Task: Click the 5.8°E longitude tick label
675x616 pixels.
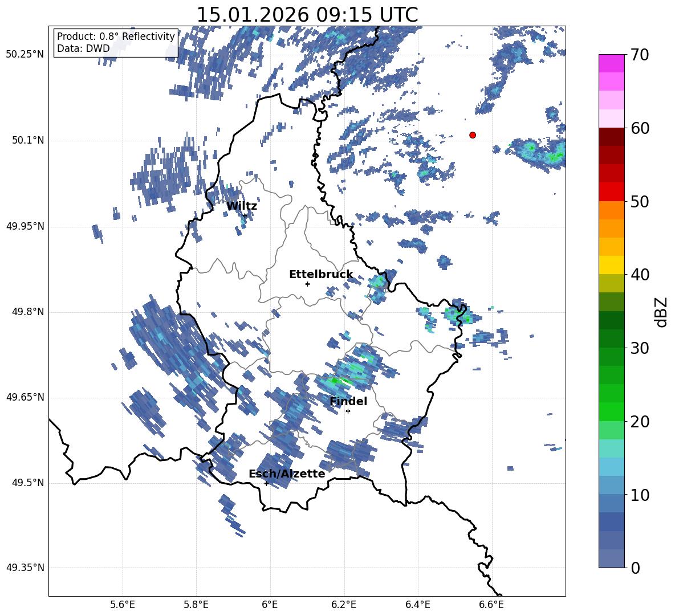Action: point(196,605)
